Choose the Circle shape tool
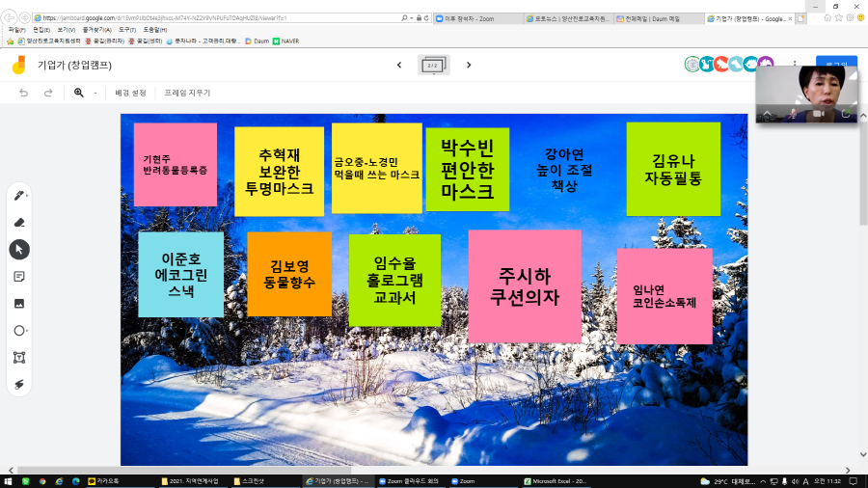Screen dimensions: 868x488 19,331
